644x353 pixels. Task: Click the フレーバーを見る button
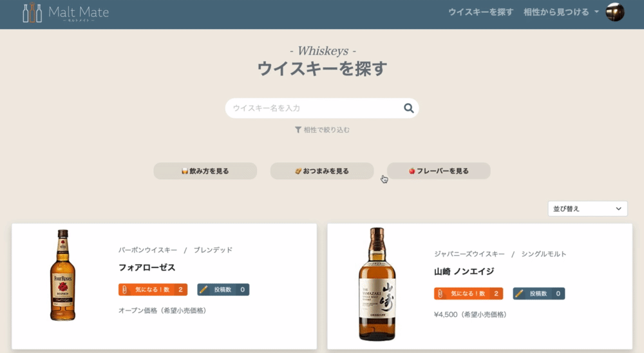tap(439, 171)
